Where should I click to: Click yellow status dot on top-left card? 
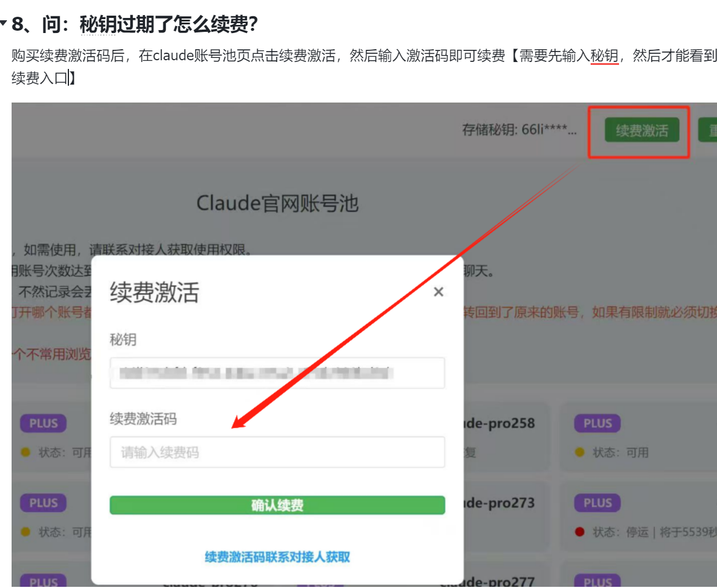[x=26, y=452]
